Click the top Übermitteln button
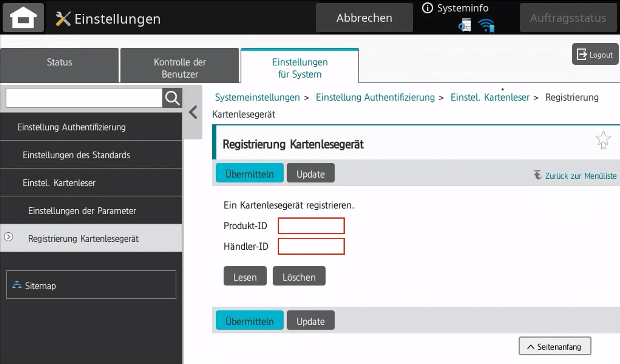 tap(249, 173)
